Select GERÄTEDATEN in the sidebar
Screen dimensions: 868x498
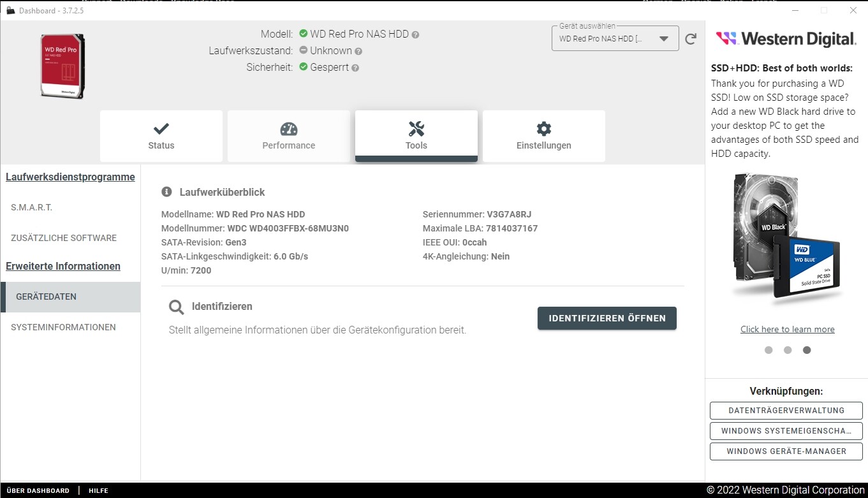coord(70,297)
